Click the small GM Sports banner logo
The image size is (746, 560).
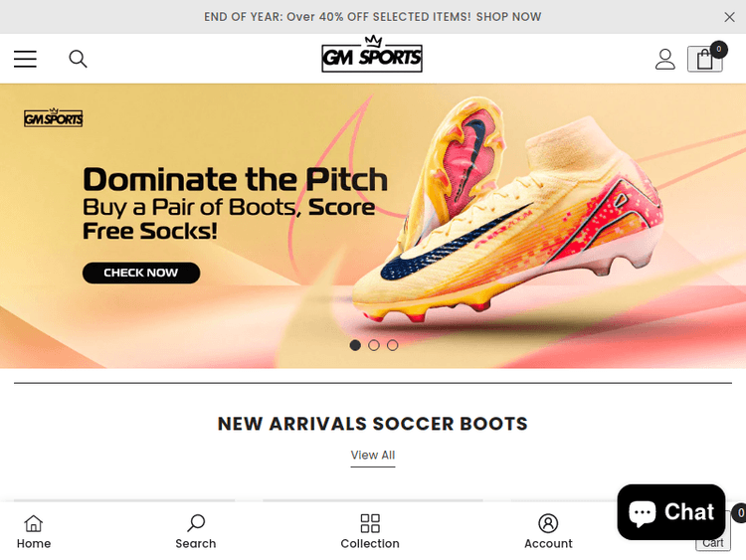(53, 118)
